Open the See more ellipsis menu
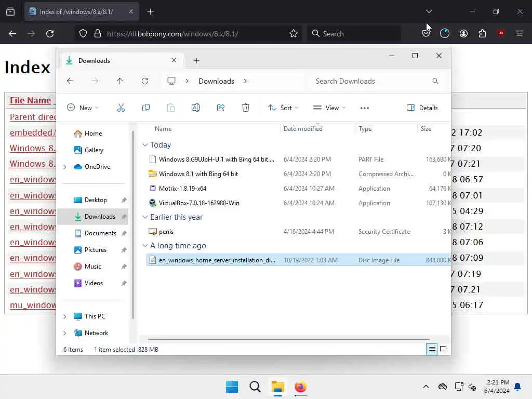Viewport: 532px width, 399px height. click(x=364, y=108)
